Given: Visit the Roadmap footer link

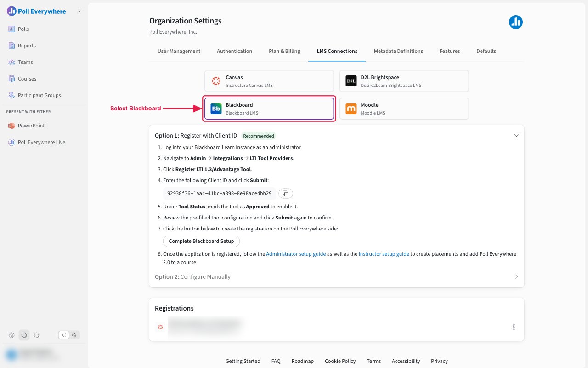Looking at the screenshot, I should 302,361.
